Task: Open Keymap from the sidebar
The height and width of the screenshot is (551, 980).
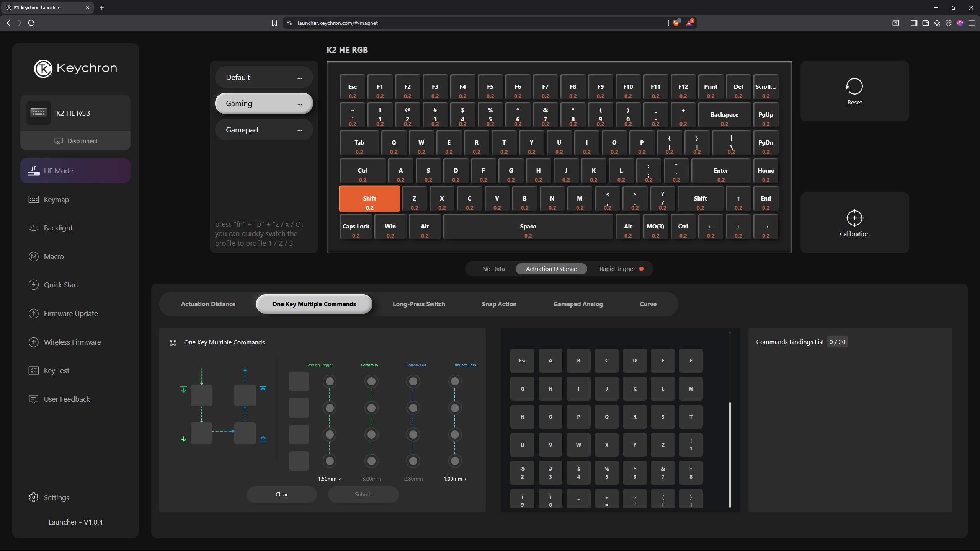Action: pos(56,199)
